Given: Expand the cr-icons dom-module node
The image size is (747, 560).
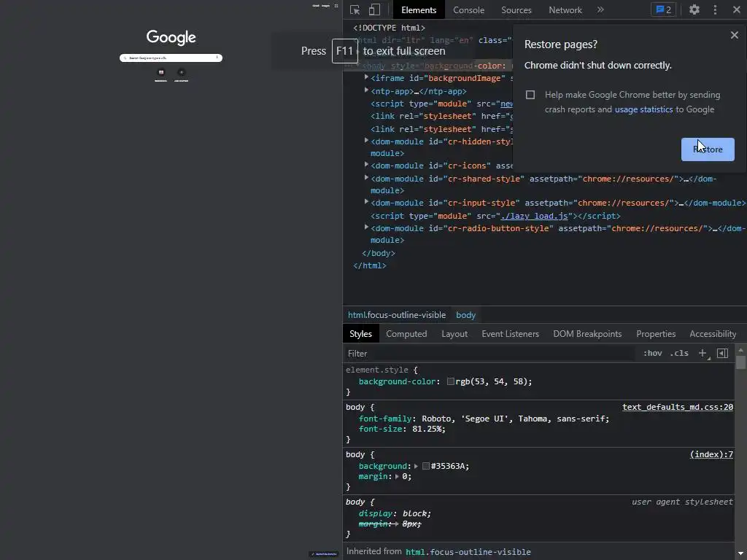Looking at the screenshot, I should pyautogui.click(x=366, y=165).
